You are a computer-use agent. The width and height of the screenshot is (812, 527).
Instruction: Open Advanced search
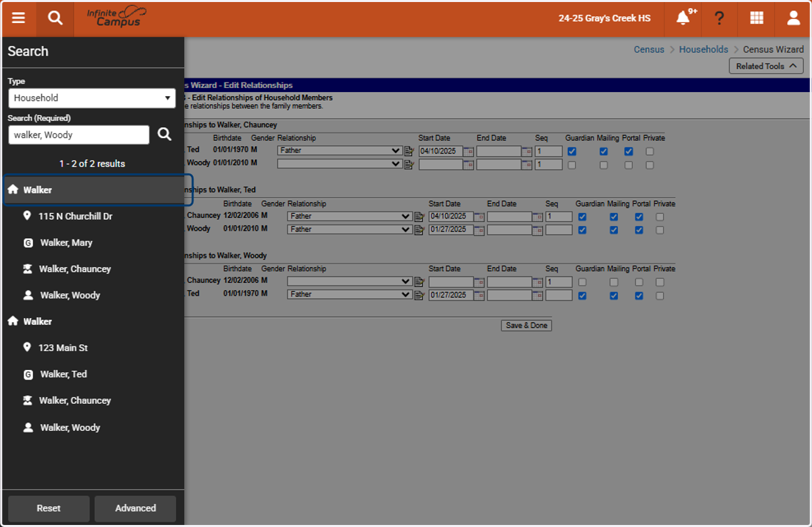(135, 508)
